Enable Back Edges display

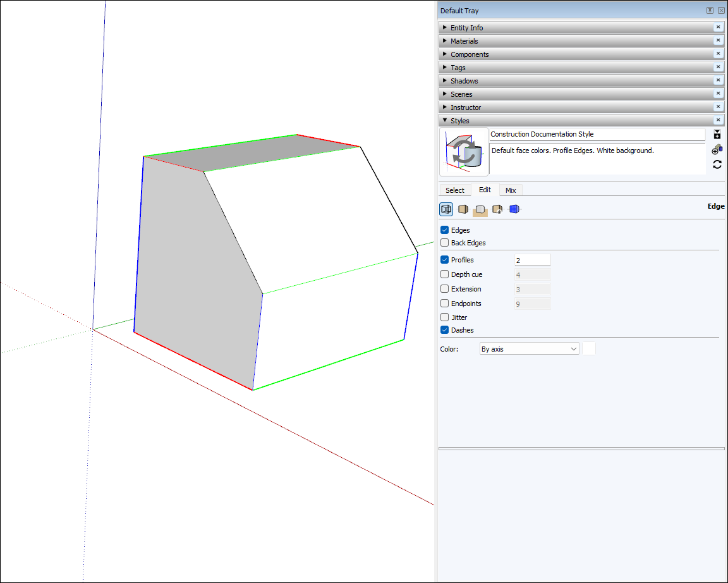pyautogui.click(x=444, y=243)
